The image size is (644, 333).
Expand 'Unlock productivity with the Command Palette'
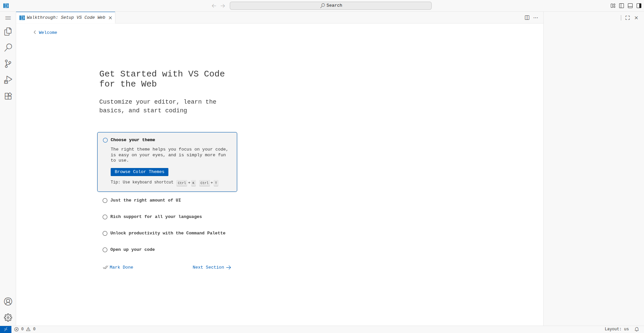click(168, 233)
